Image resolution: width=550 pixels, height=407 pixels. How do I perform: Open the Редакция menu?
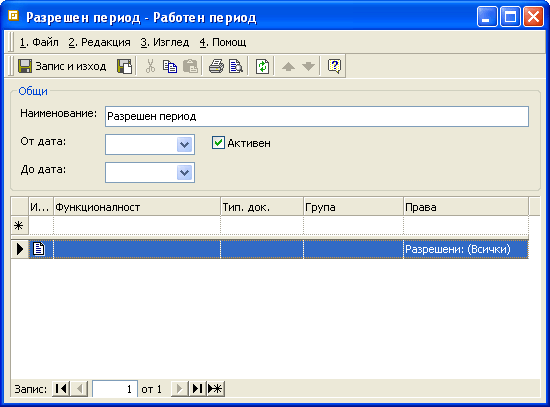[100, 42]
